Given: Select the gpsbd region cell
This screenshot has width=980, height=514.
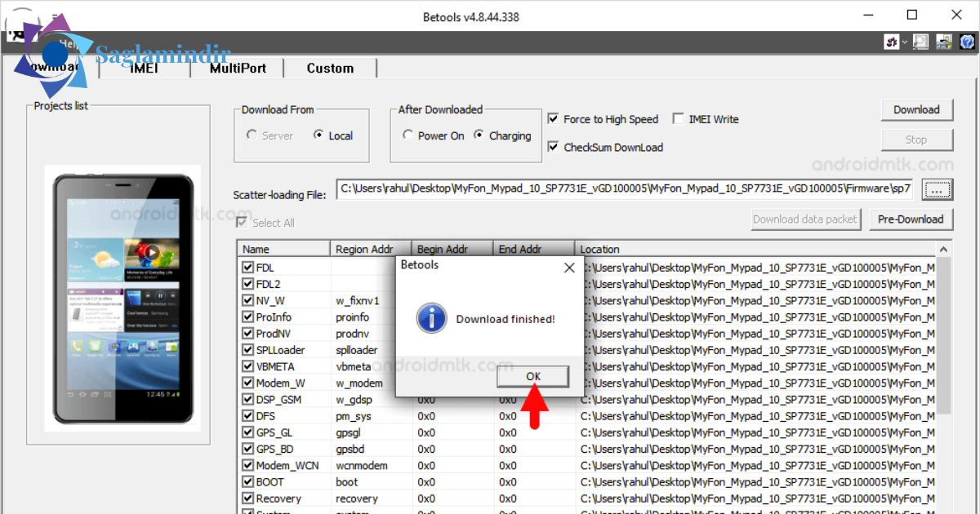Looking at the screenshot, I should 350,449.
